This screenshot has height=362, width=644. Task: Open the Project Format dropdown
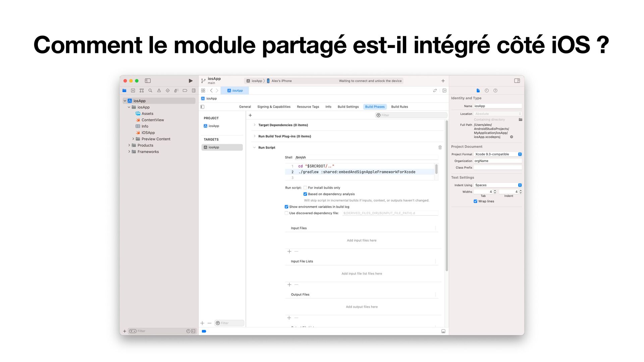(x=498, y=154)
